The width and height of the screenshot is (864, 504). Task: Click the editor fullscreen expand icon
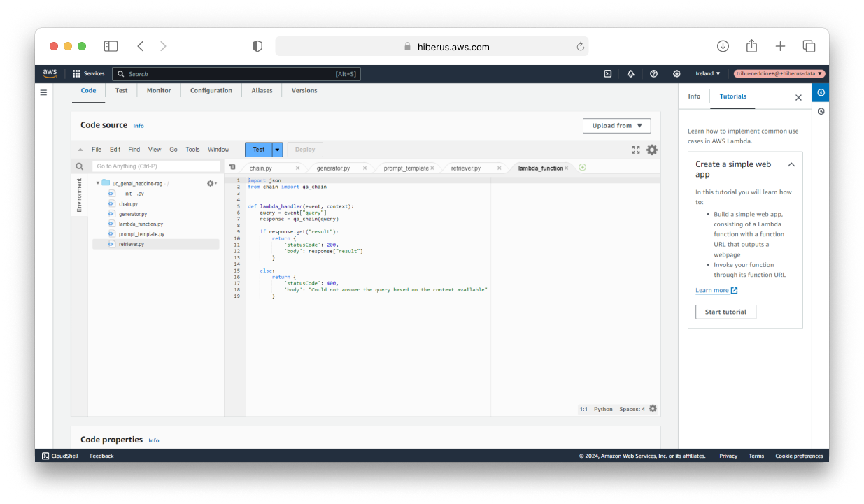coord(635,150)
